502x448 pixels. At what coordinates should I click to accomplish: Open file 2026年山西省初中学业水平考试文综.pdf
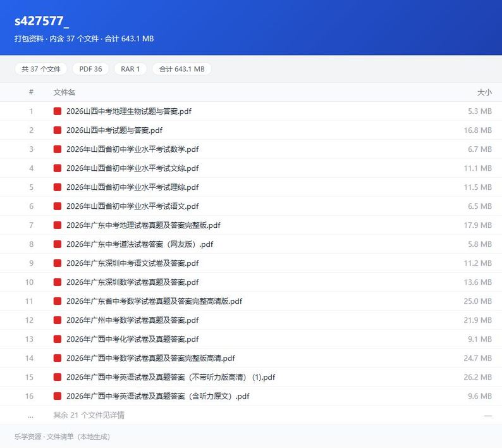pos(132,168)
